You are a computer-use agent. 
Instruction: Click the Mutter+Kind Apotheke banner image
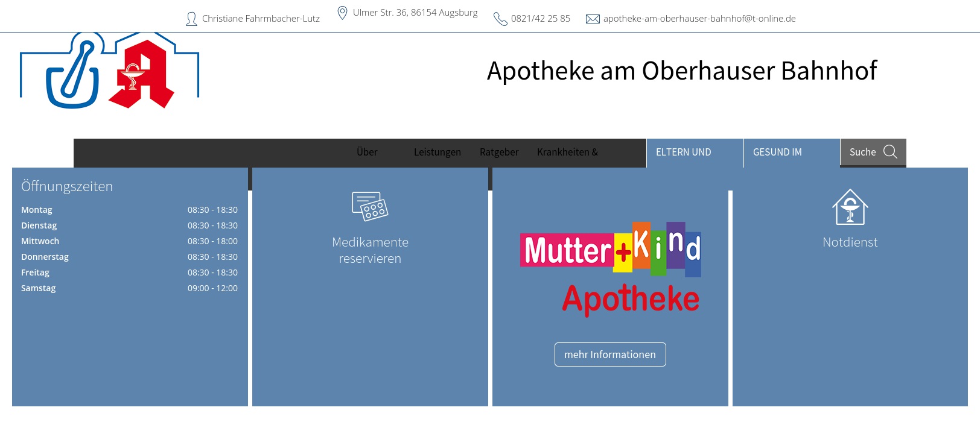click(x=610, y=268)
